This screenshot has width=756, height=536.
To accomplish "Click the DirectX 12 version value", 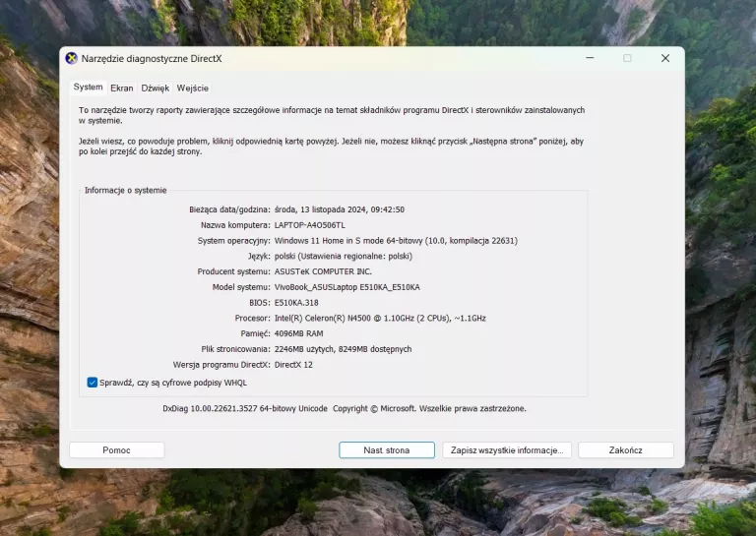I will point(293,365).
